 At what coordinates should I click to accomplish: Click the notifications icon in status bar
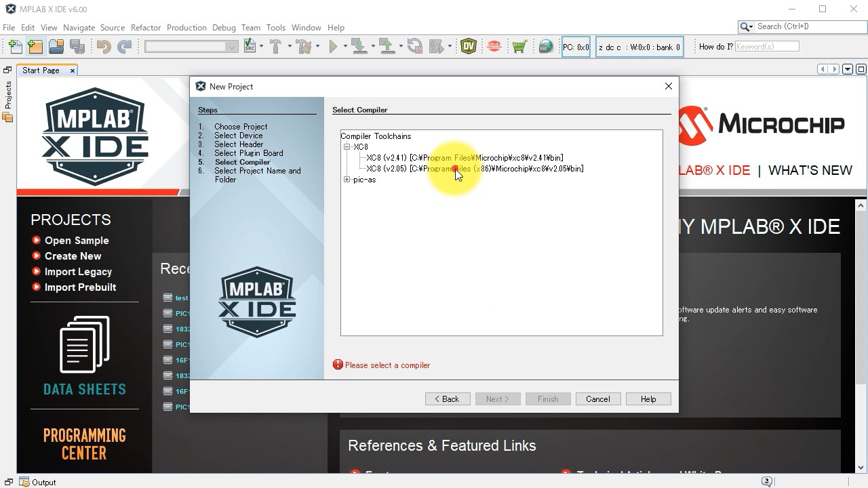pos(767,482)
